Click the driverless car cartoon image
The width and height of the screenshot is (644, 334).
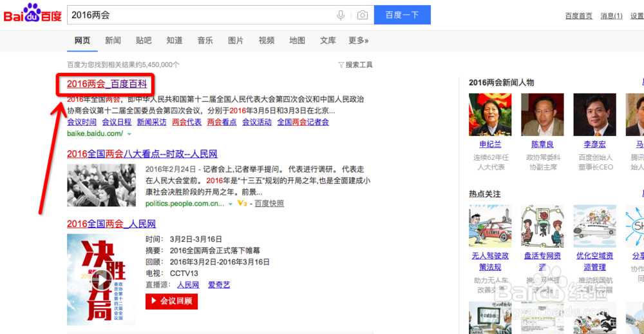(490, 226)
